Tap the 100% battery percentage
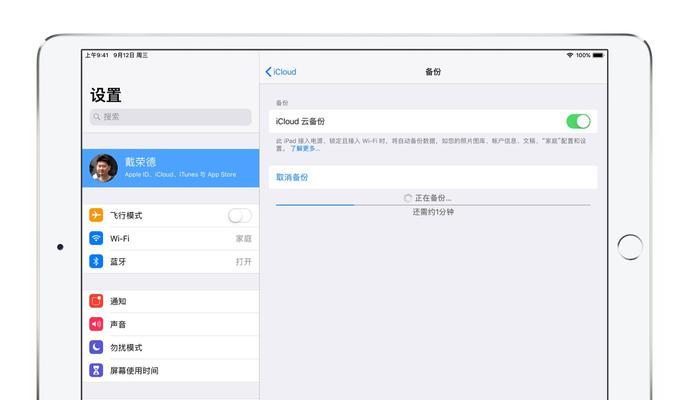The image size is (693, 400). 583,55
